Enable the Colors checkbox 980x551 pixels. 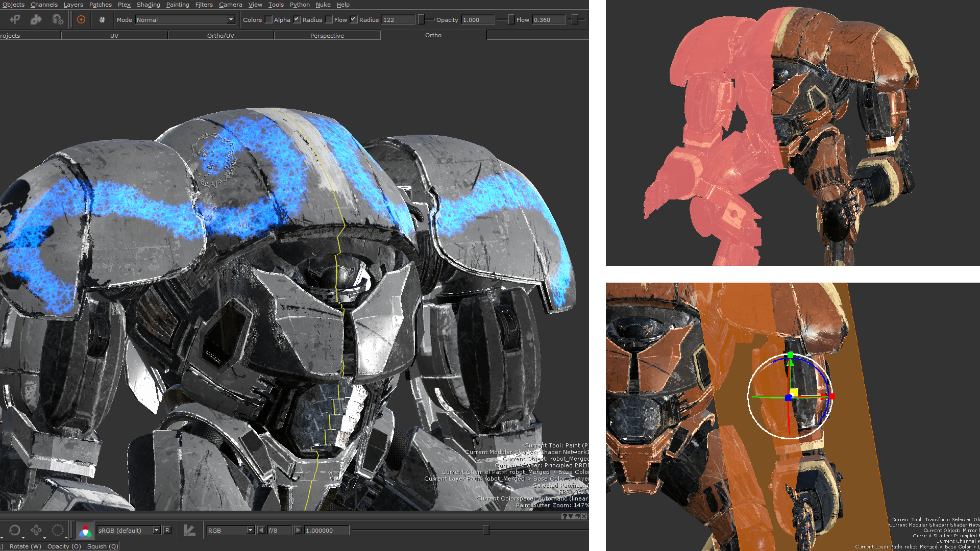click(x=268, y=20)
